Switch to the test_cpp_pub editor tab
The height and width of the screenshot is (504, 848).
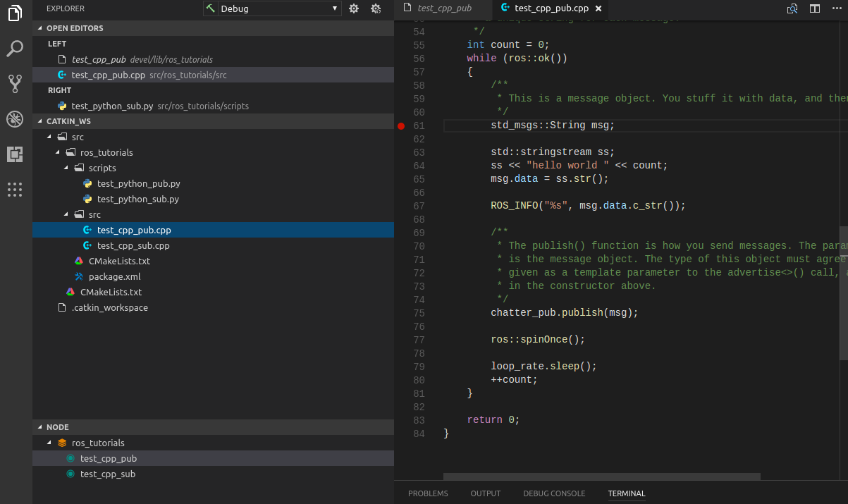[444, 8]
